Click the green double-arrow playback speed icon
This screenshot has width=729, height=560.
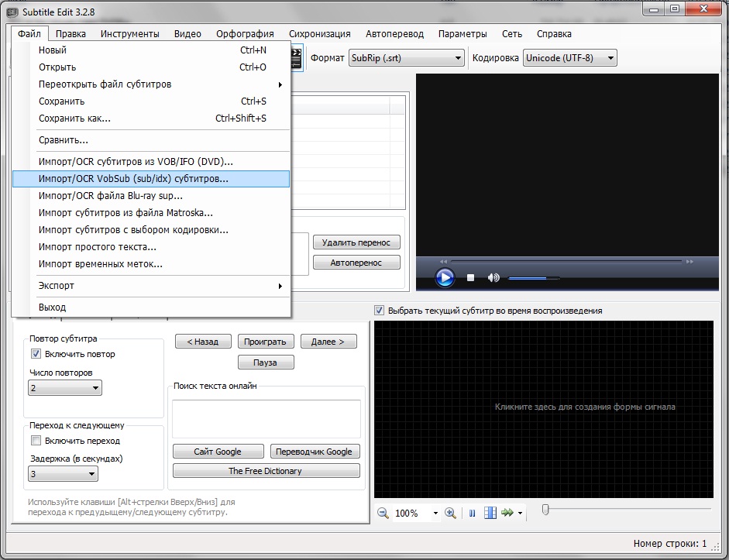tap(507, 513)
